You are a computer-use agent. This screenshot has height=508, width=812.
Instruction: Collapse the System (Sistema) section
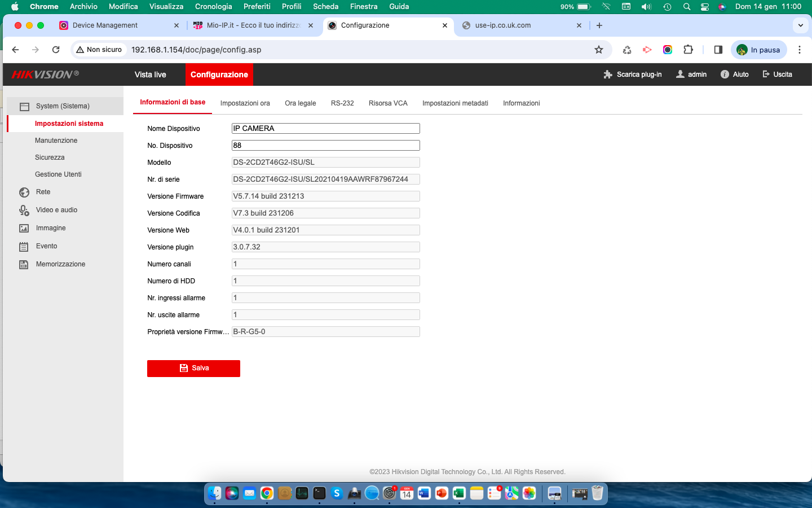[63, 106]
